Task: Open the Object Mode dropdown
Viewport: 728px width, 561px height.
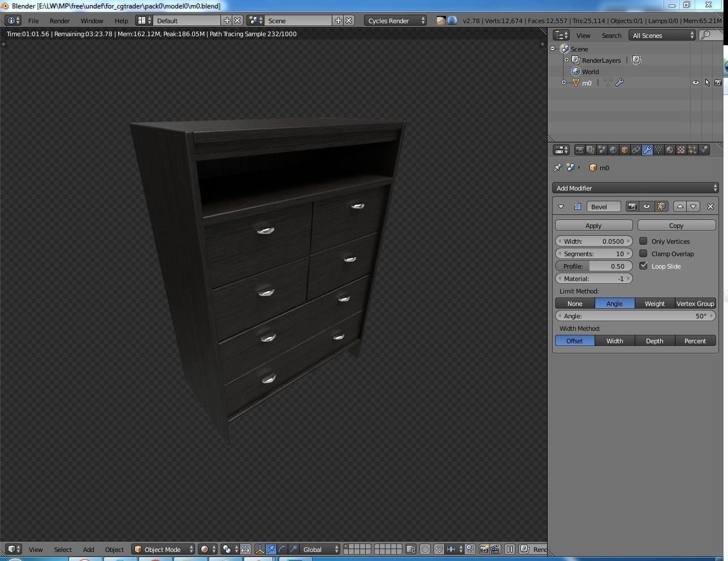Action: pyautogui.click(x=164, y=549)
